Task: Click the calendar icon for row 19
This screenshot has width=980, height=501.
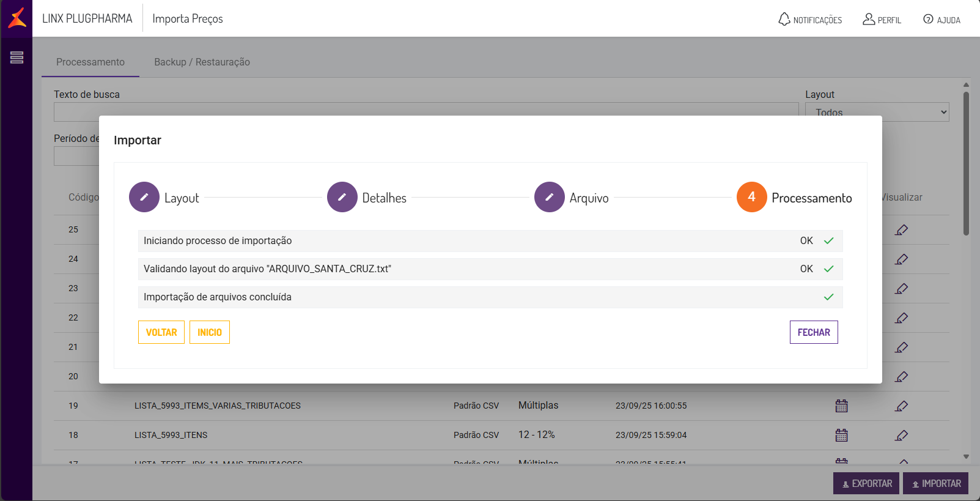Action: [842, 406]
